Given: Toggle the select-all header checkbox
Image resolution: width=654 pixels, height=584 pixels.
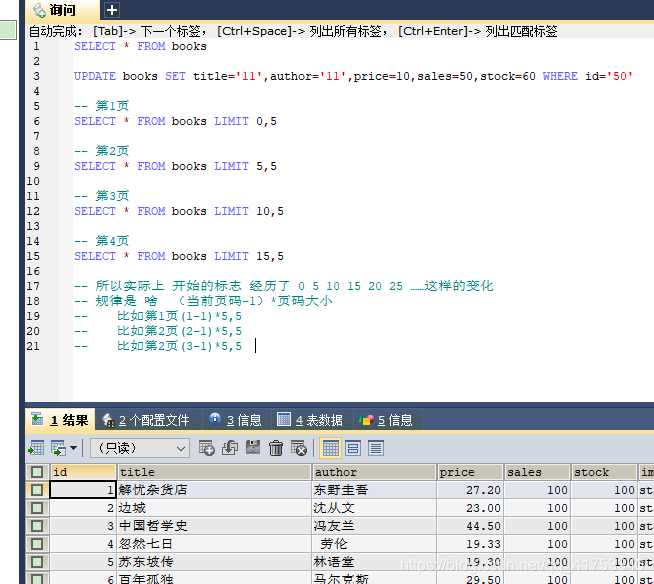Looking at the screenshot, I should [37, 472].
